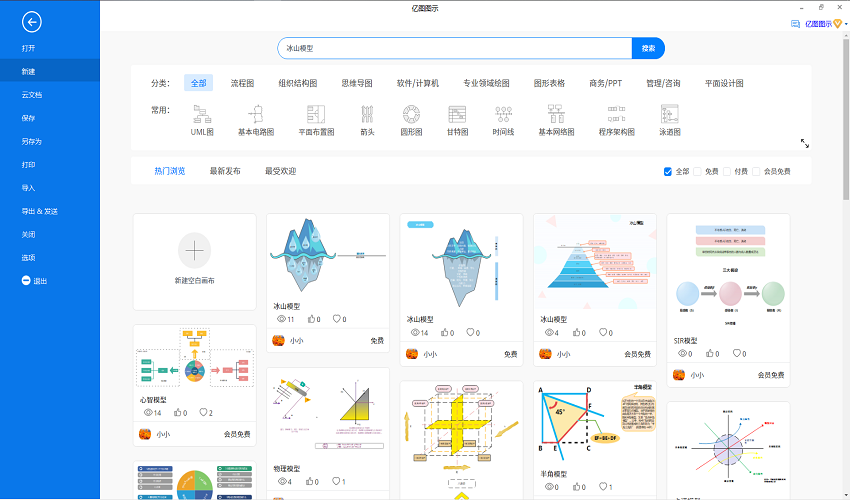
Task: Check the 会员免费 filter checkbox
Action: tap(757, 172)
